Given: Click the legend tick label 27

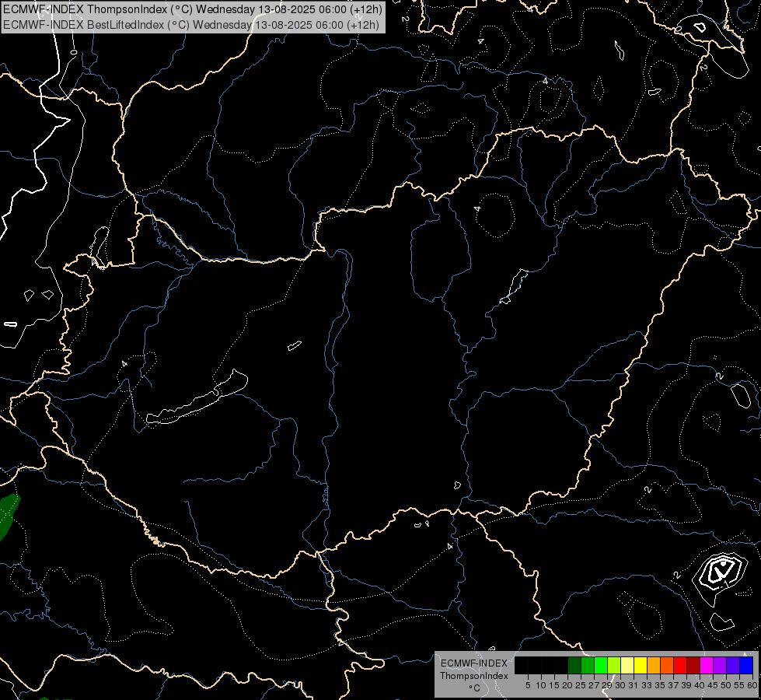Looking at the screenshot, I should (594, 685).
